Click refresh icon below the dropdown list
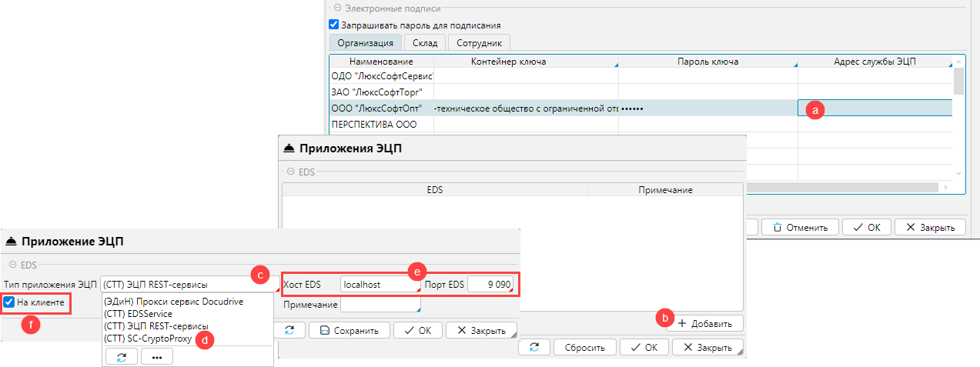Image resolution: width=980 pixels, height=367 pixels. pos(121,356)
